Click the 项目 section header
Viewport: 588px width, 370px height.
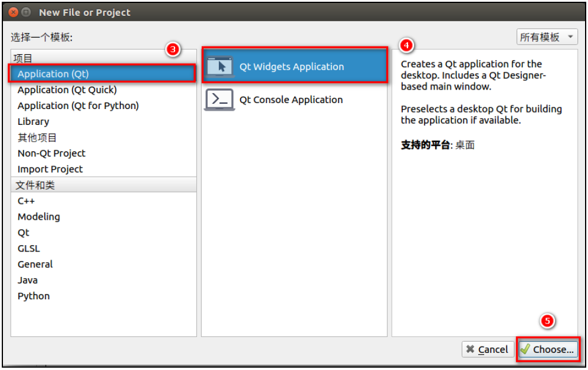pos(103,58)
